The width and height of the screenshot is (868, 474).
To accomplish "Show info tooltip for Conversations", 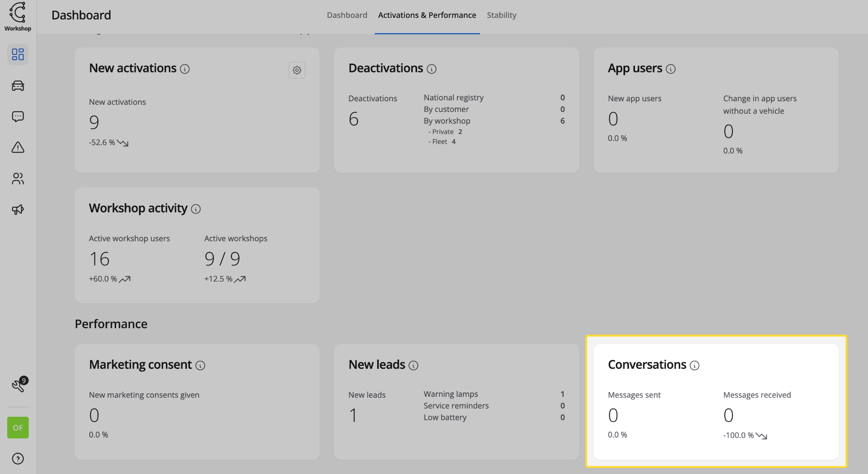I will click(695, 365).
